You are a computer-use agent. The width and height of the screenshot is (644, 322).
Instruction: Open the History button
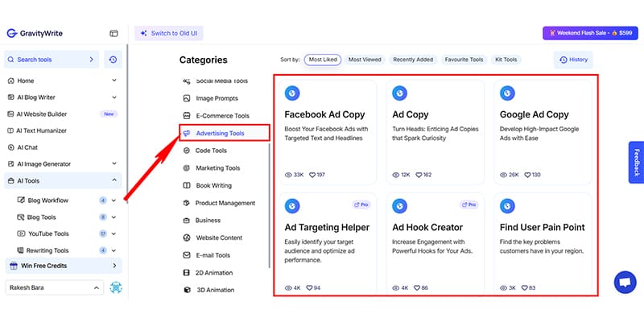pyautogui.click(x=573, y=60)
